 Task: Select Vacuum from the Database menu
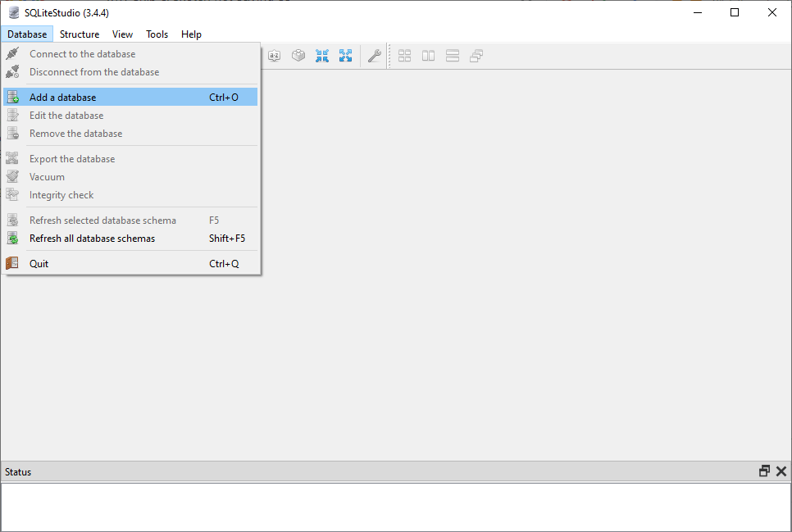click(130, 177)
